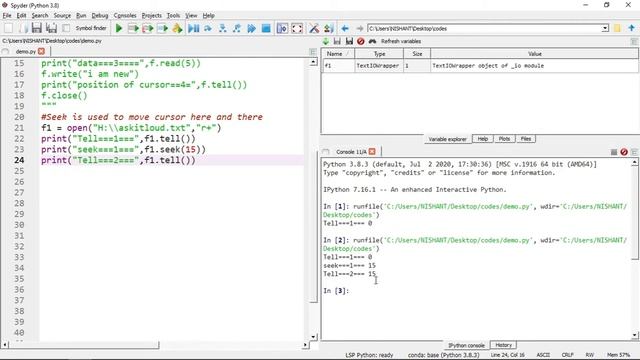Close the Console 11/A tab
This screenshot has height=360, width=640.
372,151
